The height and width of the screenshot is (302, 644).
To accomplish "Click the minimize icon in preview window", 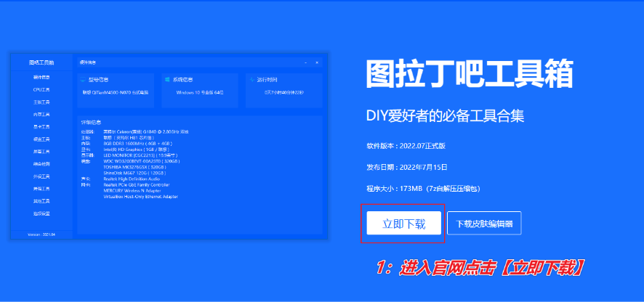I will click(x=305, y=62).
